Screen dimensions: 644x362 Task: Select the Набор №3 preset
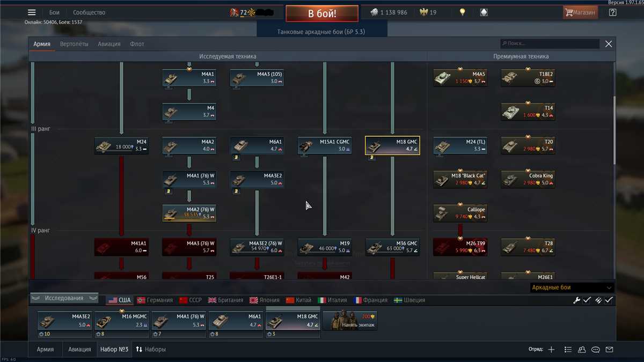pos(114,349)
